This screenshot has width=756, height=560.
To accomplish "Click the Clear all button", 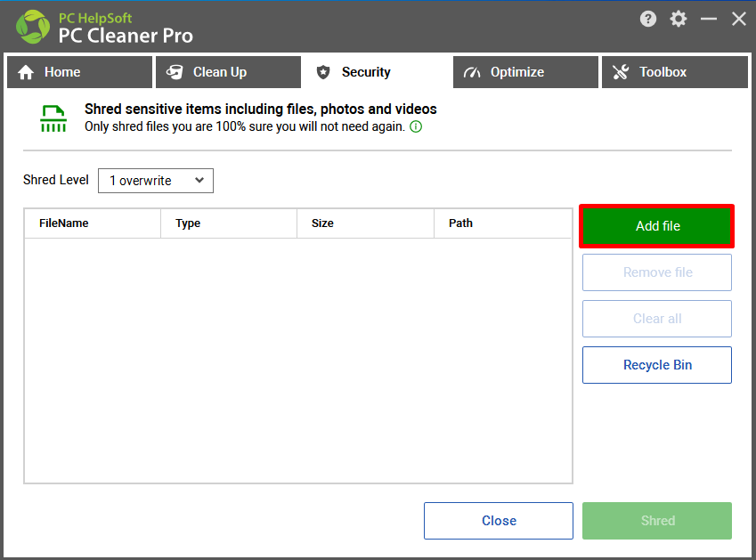I will point(656,319).
